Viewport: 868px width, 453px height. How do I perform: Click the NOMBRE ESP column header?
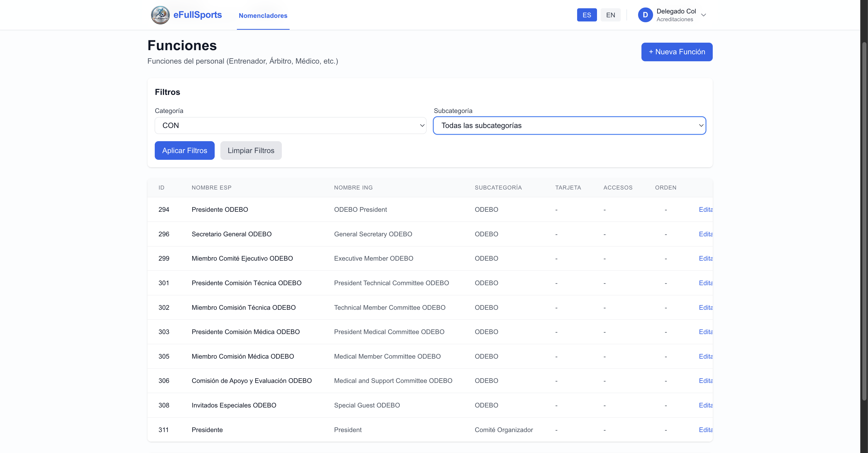click(x=211, y=187)
